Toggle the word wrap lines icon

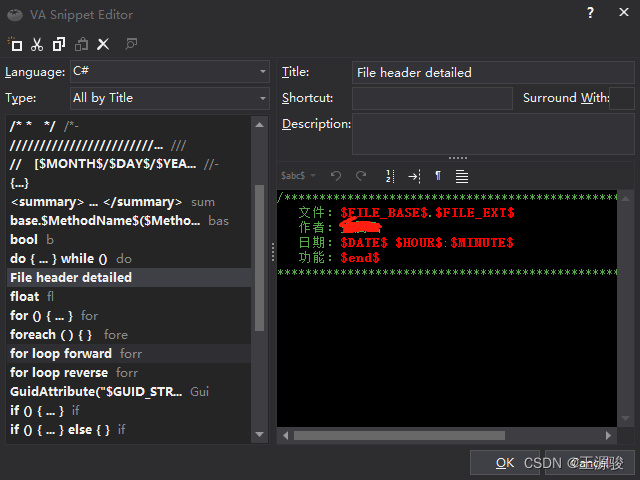(x=462, y=176)
